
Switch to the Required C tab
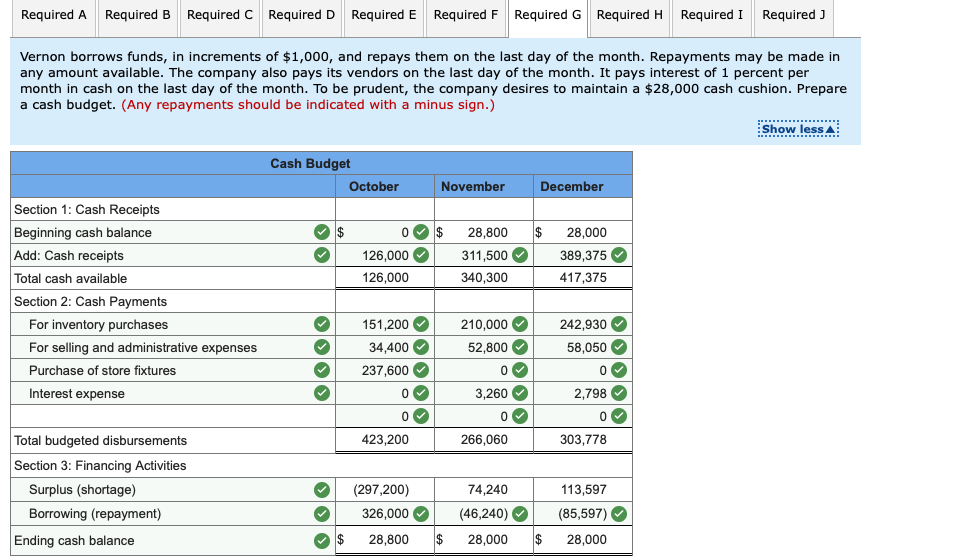pos(220,16)
